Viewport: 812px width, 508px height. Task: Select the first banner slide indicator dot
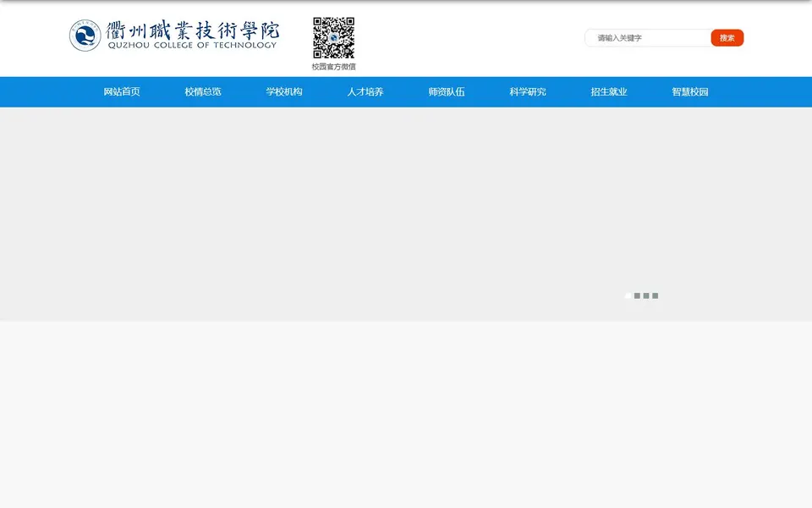point(628,295)
